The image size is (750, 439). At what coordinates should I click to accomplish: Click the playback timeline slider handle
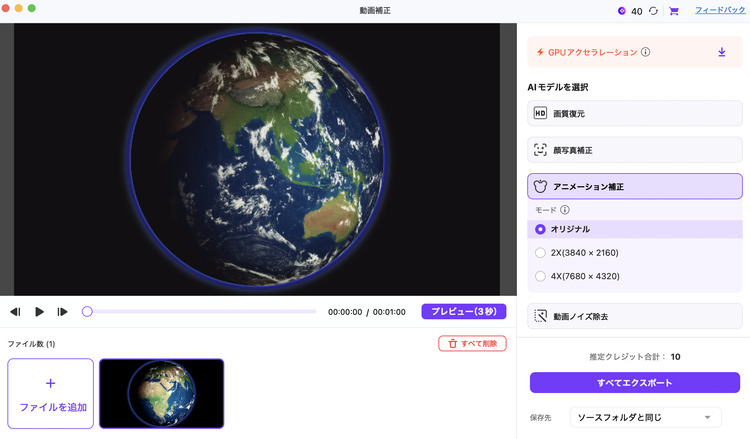[87, 312]
